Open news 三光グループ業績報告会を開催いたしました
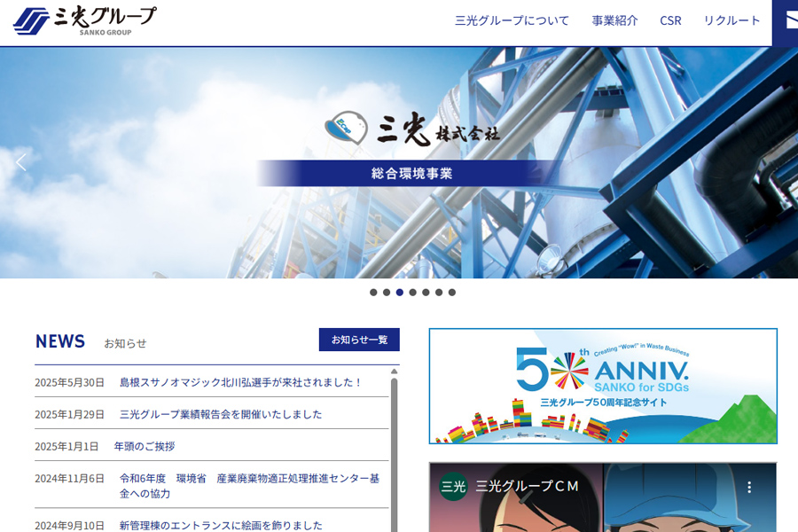The height and width of the screenshot is (532, 798). click(221, 414)
